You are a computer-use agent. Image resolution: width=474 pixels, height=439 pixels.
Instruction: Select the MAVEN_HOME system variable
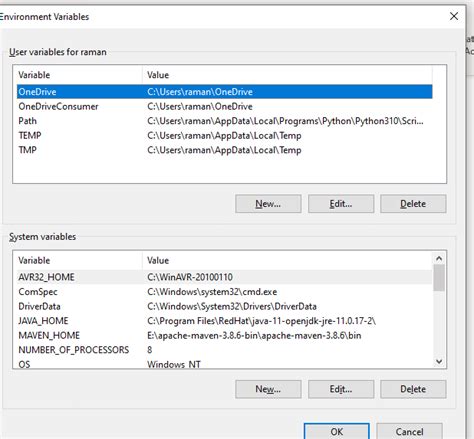[x=225, y=335]
